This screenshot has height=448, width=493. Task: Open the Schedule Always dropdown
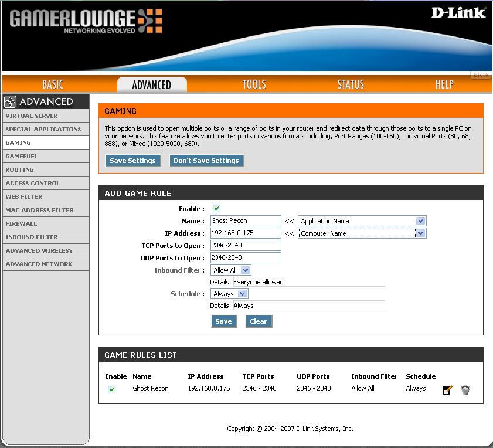pyautogui.click(x=229, y=294)
